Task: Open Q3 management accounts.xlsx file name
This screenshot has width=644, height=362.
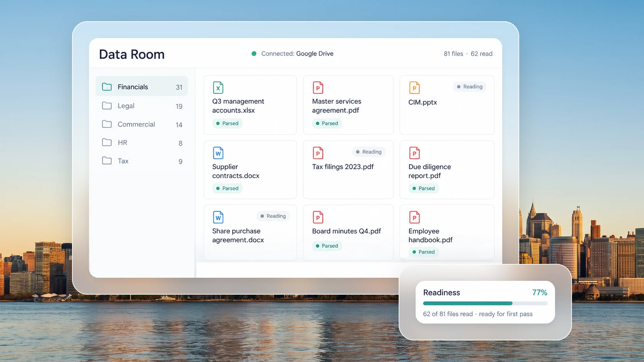Action: tap(238, 106)
